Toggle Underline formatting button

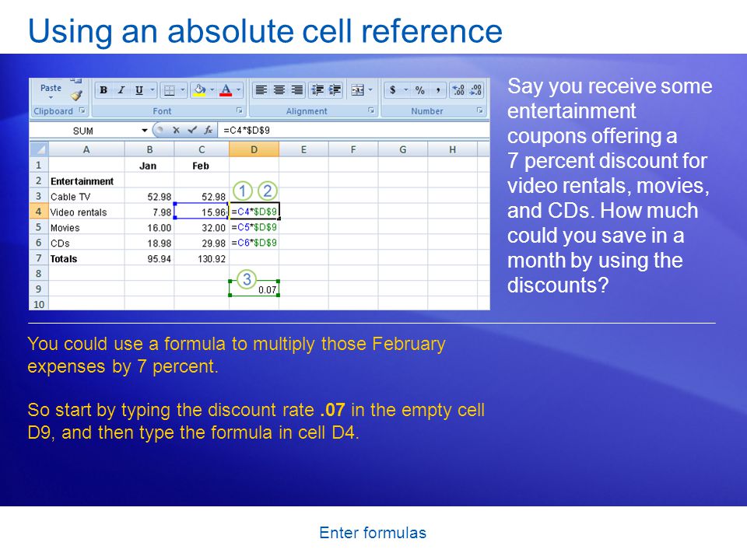point(139,90)
